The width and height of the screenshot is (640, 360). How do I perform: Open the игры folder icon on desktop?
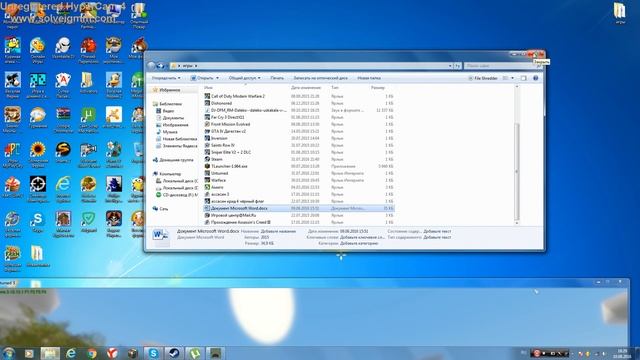pos(620,13)
